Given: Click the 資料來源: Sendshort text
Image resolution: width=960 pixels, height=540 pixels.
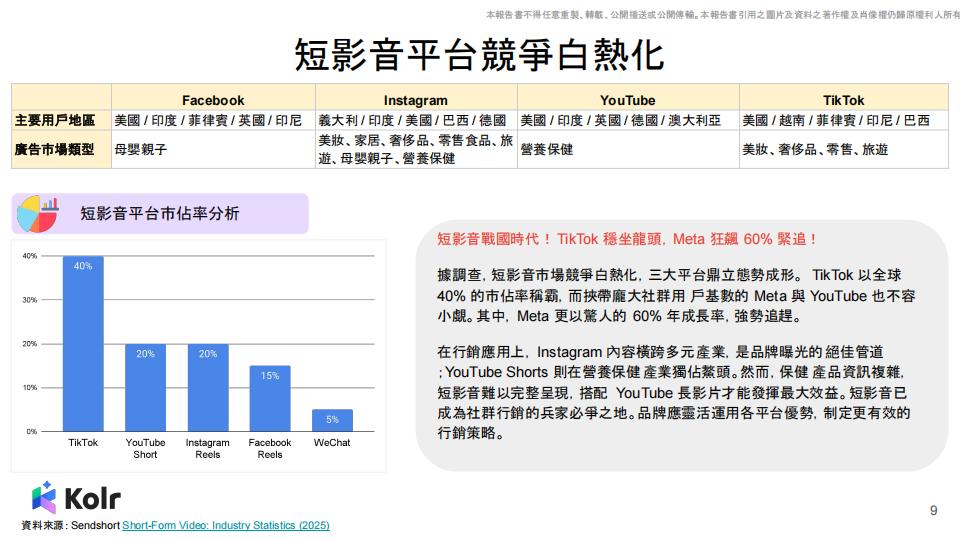Looking at the screenshot, I should click(x=70, y=525).
